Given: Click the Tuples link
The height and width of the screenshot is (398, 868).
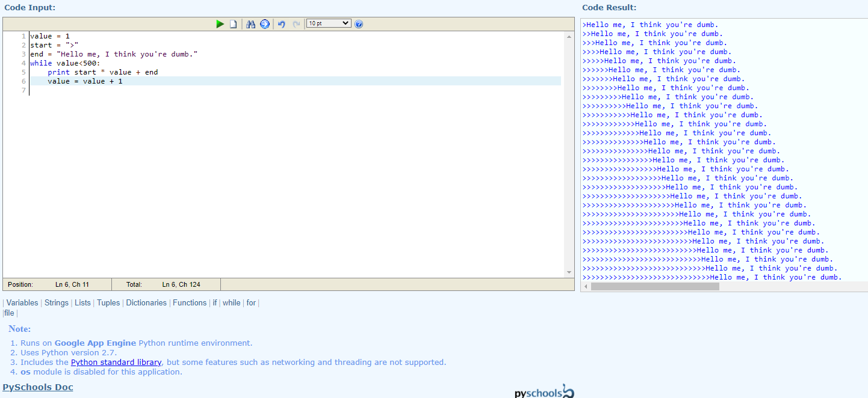Looking at the screenshot, I should pyautogui.click(x=108, y=303).
